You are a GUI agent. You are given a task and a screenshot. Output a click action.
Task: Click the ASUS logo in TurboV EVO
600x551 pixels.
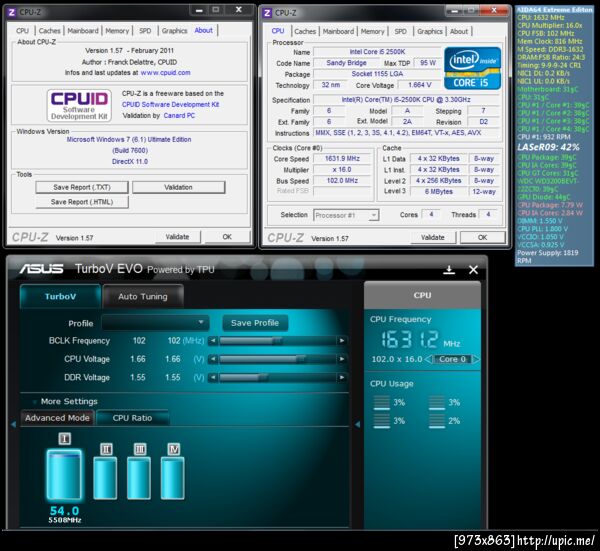pyautogui.click(x=41, y=269)
